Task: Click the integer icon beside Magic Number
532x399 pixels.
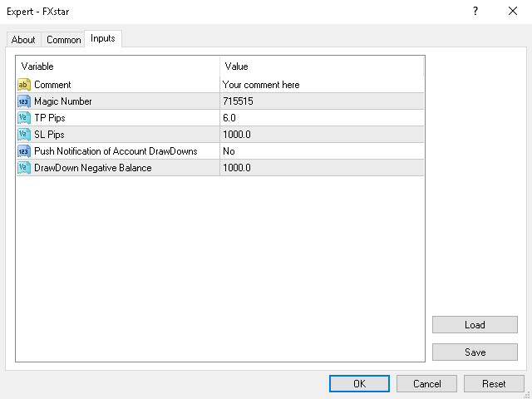Action: 24,101
